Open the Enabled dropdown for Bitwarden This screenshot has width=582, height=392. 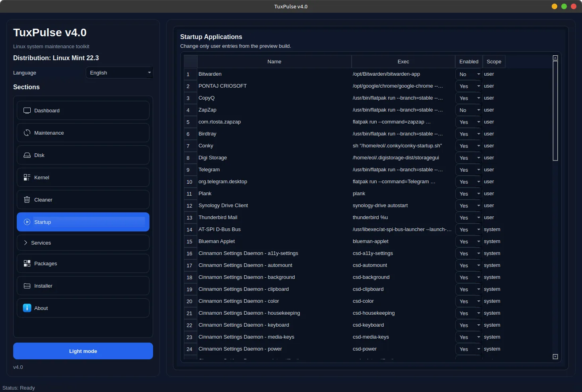pyautogui.click(x=469, y=74)
